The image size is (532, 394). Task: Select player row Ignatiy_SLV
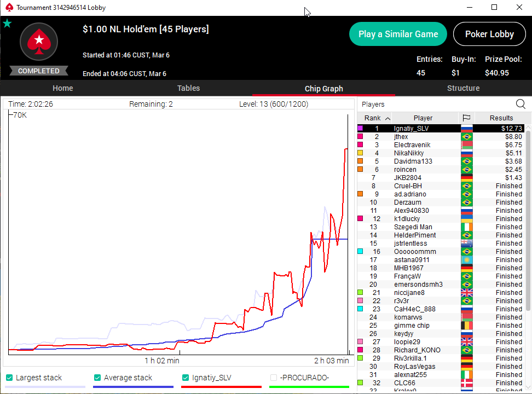coord(441,128)
